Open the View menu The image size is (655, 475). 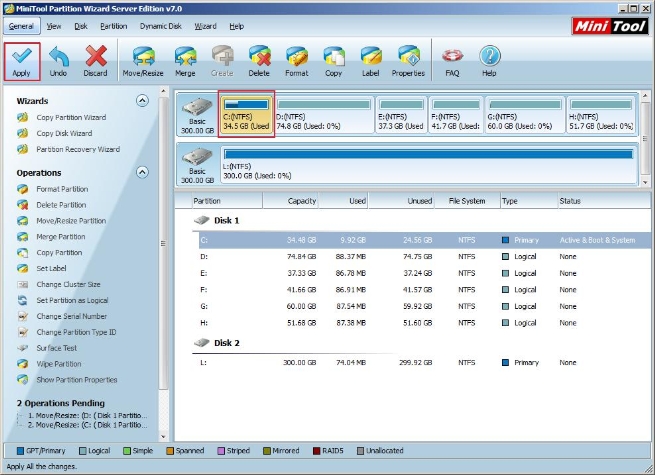click(53, 26)
